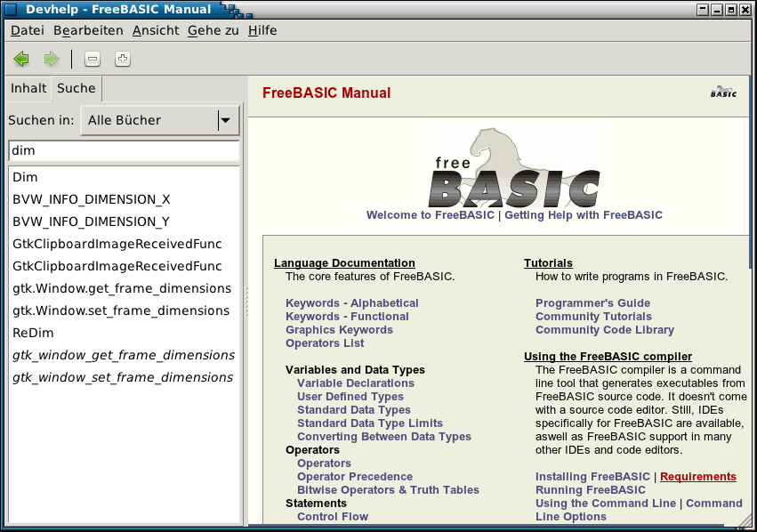Open the Hilfe menu
The image size is (757, 532).
262,30
